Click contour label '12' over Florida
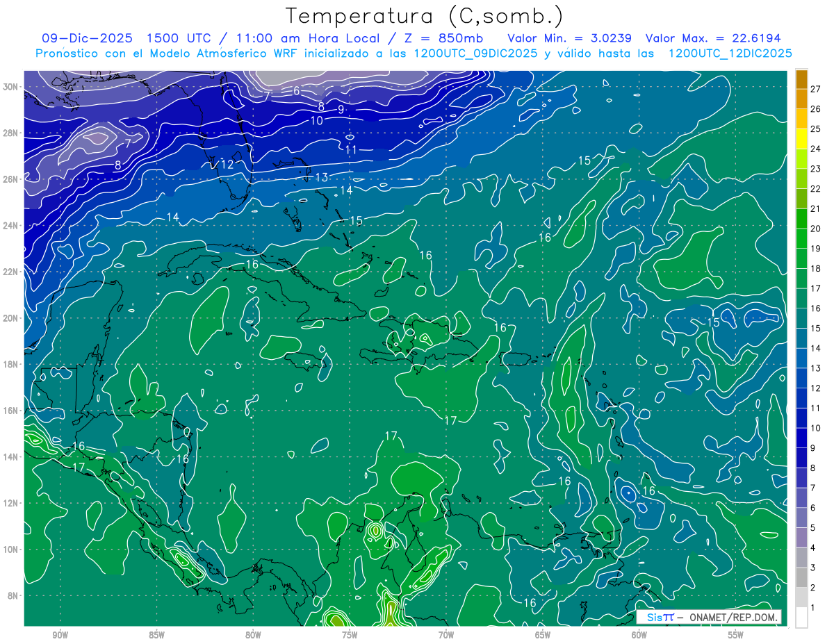 coord(227,165)
